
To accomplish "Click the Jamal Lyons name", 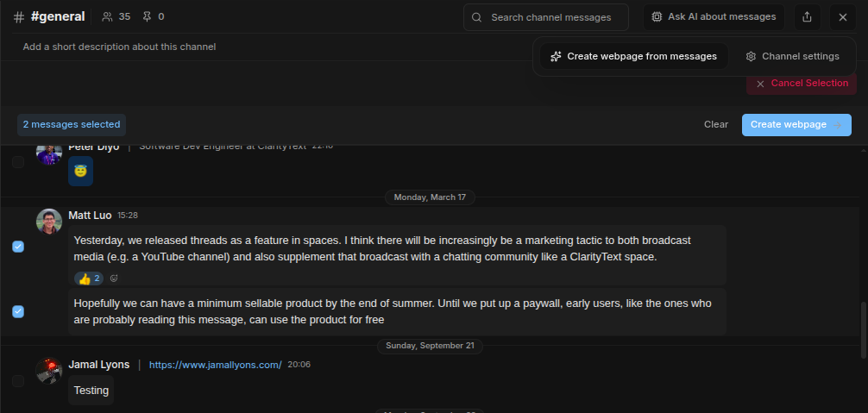I will (x=98, y=365).
